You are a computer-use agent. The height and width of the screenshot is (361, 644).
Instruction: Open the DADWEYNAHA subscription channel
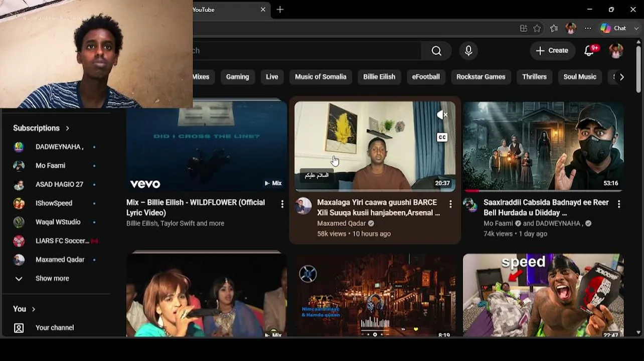(55, 147)
